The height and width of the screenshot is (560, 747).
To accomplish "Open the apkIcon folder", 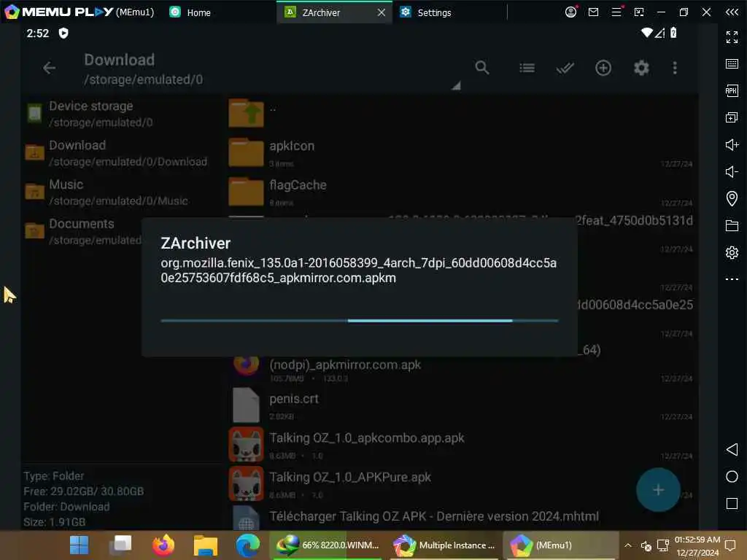I will tap(460, 152).
